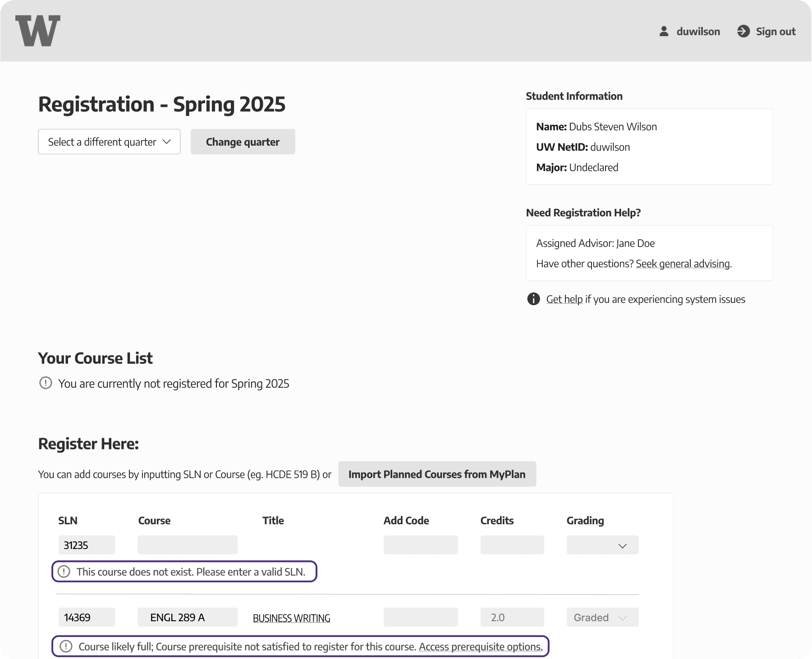Screen dimensions: 812x659
Task: Click the "Name: Dubs Steven Wilson" line
Action: click(596, 127)
